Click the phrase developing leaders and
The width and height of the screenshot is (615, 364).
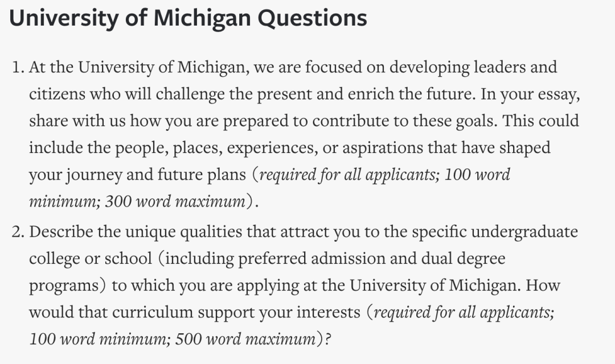(473, 67)
